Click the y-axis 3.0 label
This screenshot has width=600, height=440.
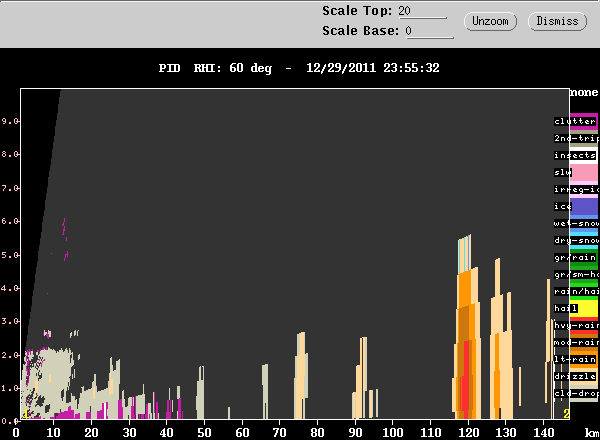click(10, 321)
